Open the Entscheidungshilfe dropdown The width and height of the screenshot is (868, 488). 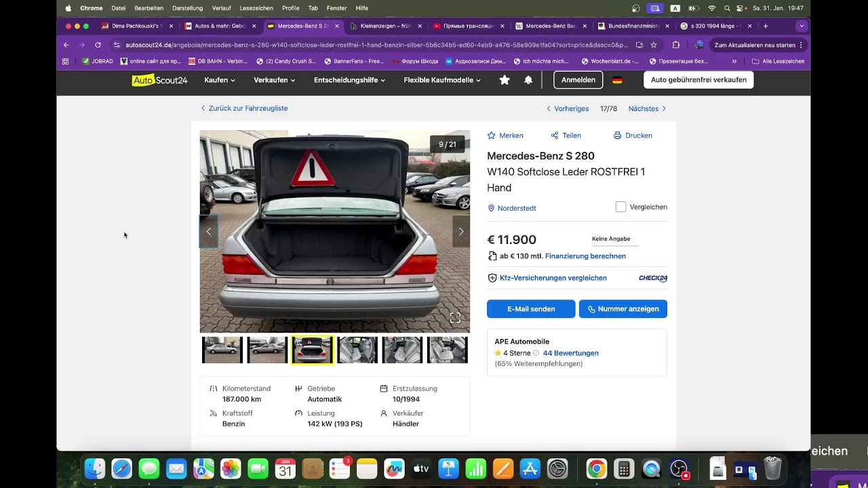pos(349,80)
